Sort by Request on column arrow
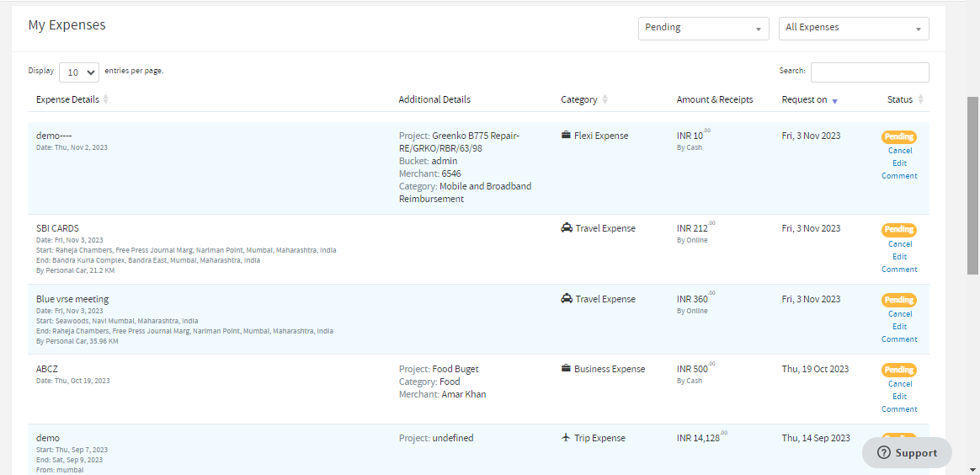 coord(834,100)
